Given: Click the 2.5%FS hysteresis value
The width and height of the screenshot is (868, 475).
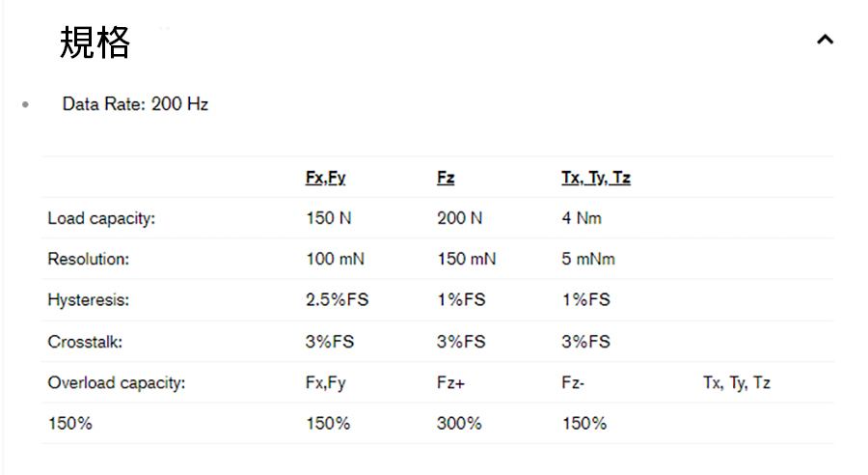Looking at the screenshot, I should tap(337, 300).
